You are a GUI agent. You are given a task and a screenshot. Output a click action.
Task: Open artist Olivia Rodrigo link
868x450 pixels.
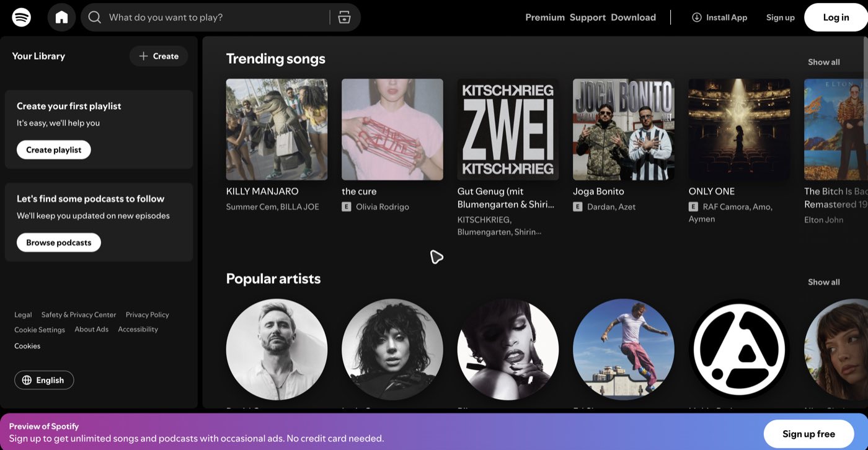[x=383, y=206]
